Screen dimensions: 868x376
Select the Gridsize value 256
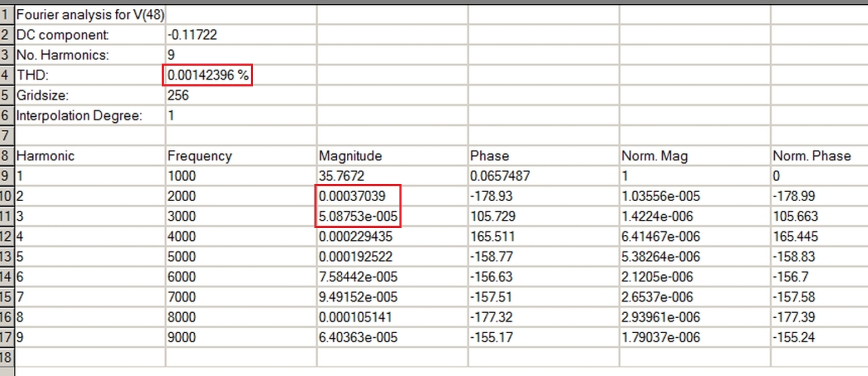tap(240, 95)
